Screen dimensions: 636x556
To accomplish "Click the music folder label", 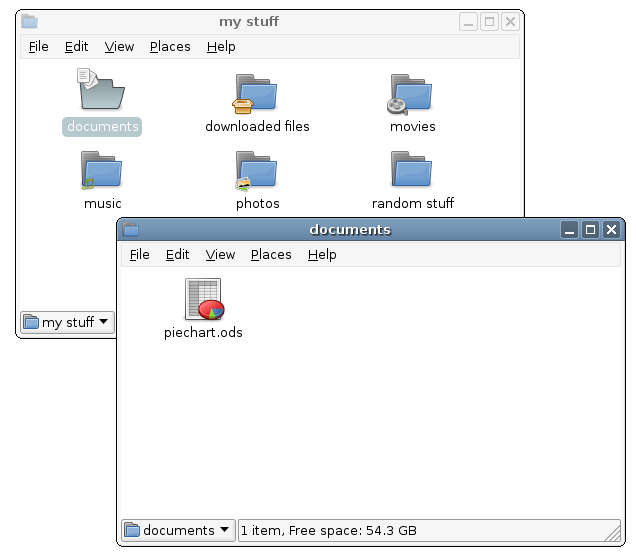I will click(102, 203).
